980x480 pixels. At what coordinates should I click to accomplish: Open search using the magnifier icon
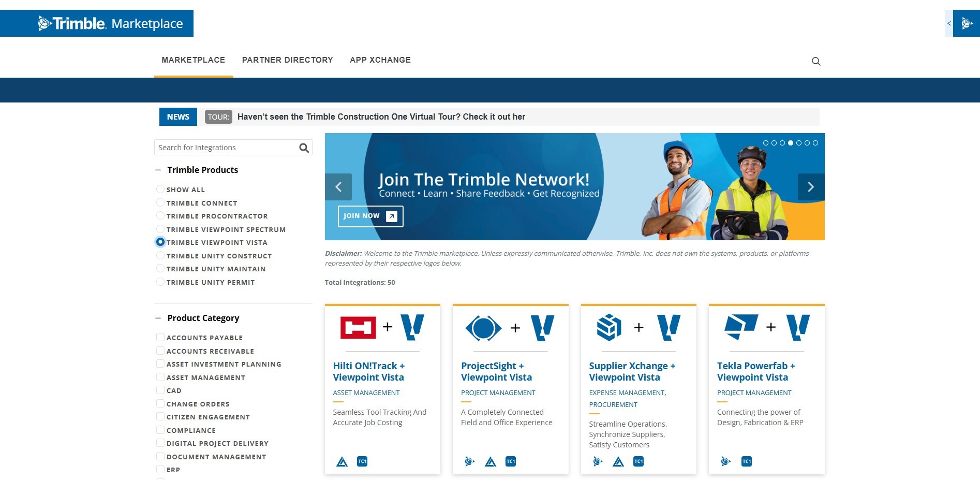815,61
